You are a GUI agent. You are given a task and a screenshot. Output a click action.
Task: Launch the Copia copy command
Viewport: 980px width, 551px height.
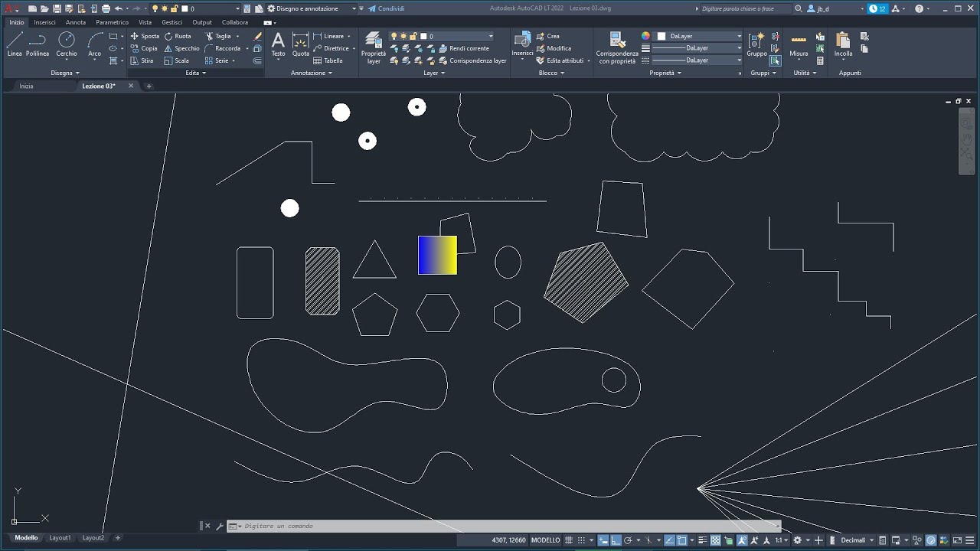143,48
